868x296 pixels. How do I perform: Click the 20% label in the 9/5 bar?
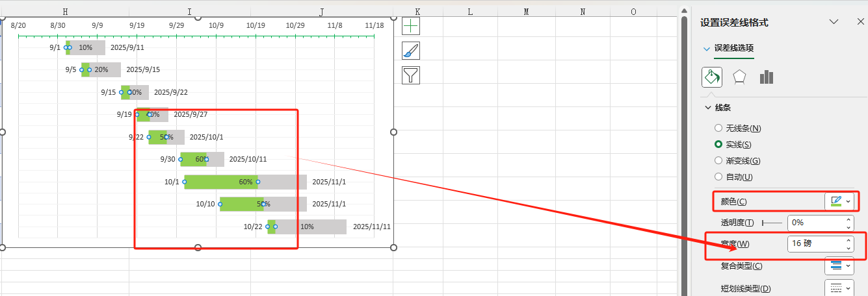(101, 69)
